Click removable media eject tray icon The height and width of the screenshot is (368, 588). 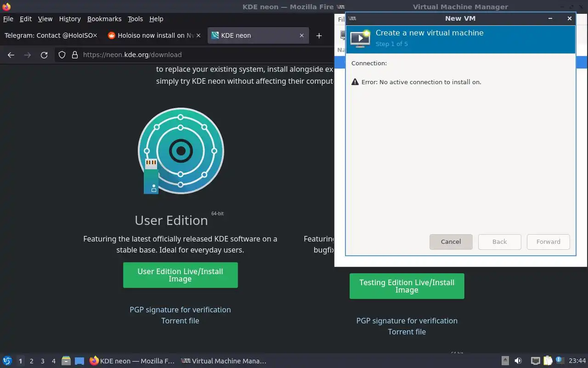coord(505,361)
